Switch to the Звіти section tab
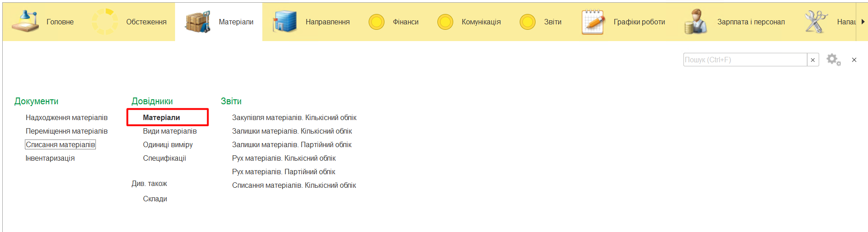This screenshot has width=868, height=232. [552, 22]
